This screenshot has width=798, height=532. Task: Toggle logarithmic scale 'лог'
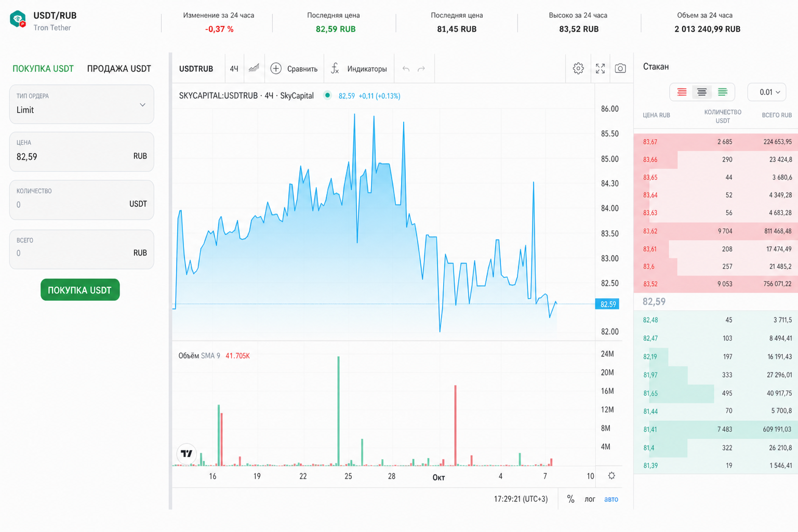[x=590, y=499]
